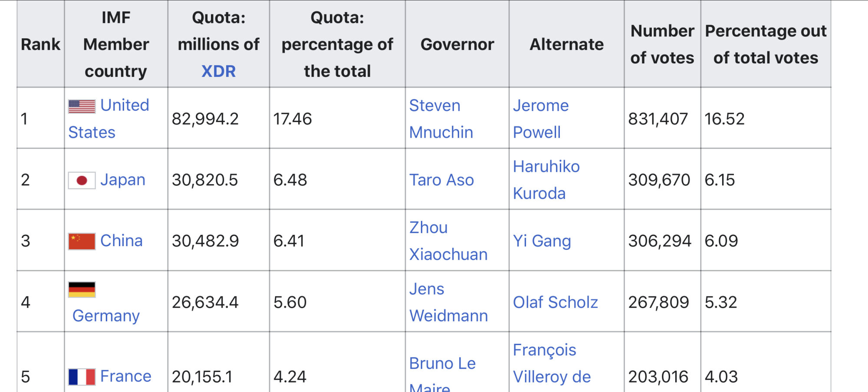
Task: Open Steven Mnuchin governor link
Action: 441,119
